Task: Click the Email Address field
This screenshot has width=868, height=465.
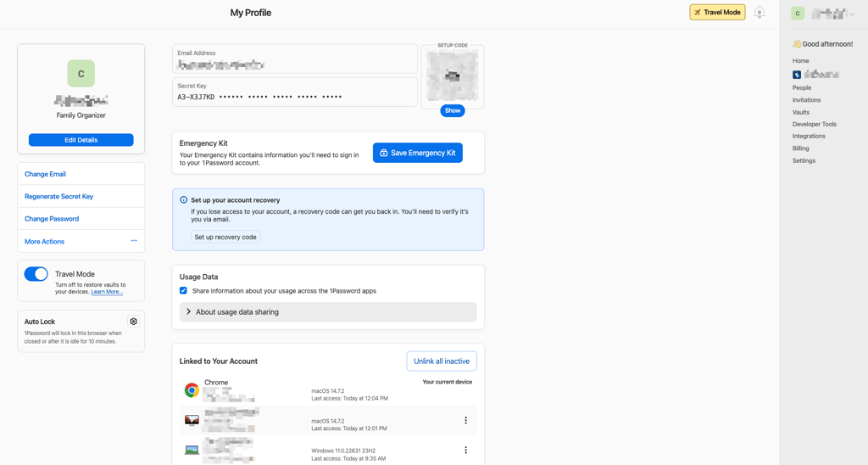Action: tap(294, 59)
